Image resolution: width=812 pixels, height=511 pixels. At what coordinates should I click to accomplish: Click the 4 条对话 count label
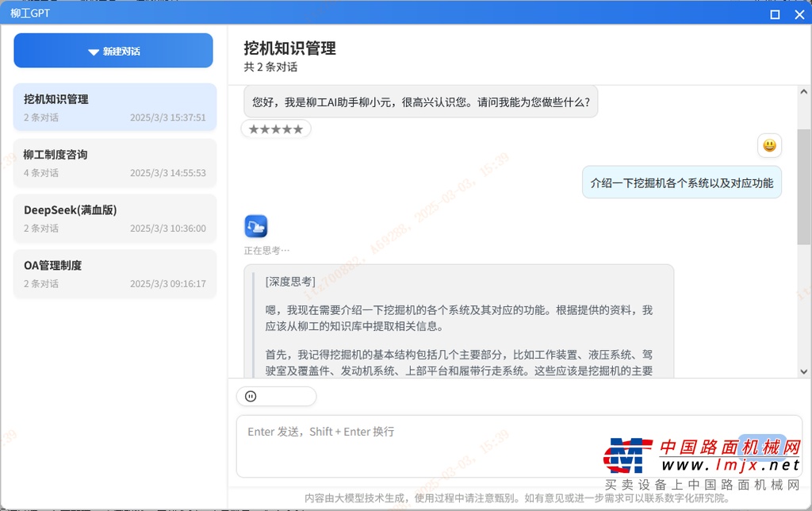click(x=41, y=172)
